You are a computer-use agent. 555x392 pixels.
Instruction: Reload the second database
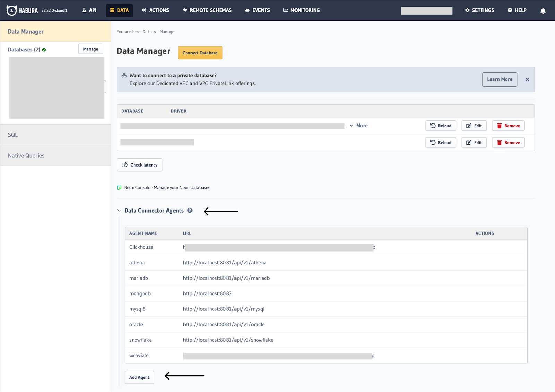(441, 142)
